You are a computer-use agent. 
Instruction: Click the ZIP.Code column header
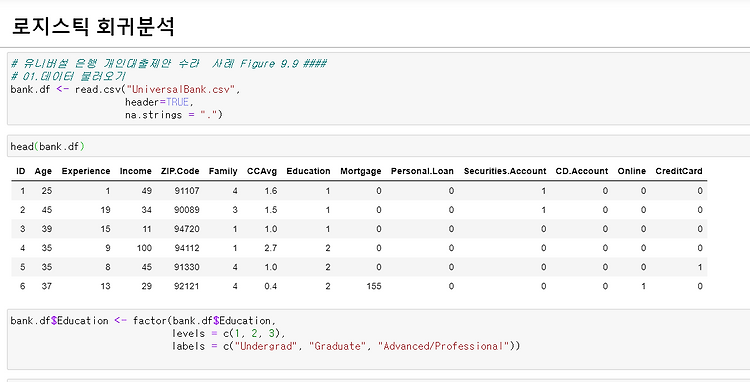pos(180,171)
